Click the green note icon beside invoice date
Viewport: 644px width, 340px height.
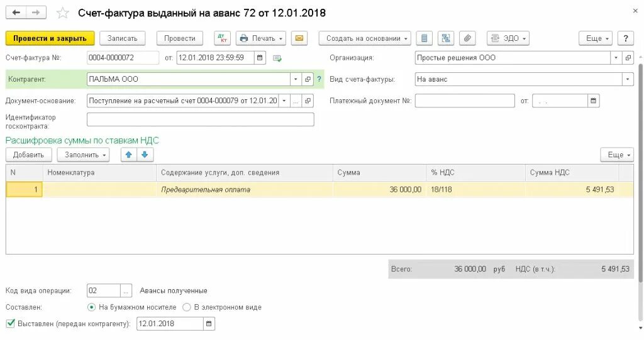click(277, 58)
